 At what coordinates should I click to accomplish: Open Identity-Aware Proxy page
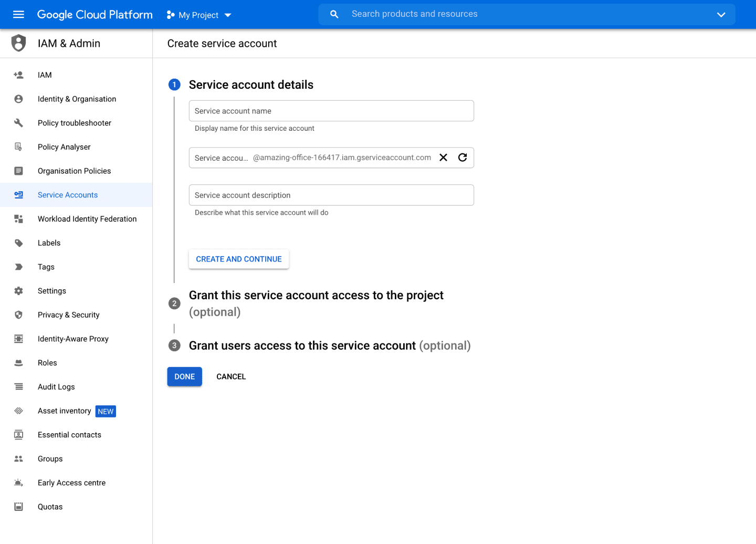click(76, 339)
